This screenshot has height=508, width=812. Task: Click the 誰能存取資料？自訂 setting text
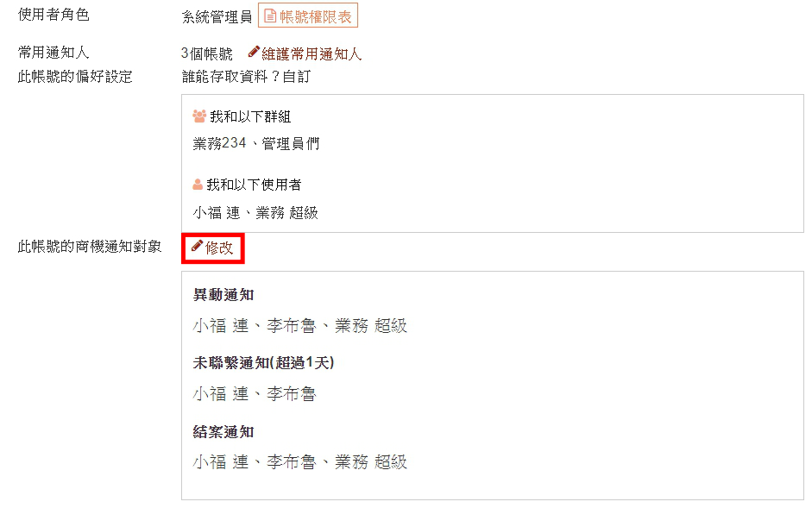[x=246, y=77]
